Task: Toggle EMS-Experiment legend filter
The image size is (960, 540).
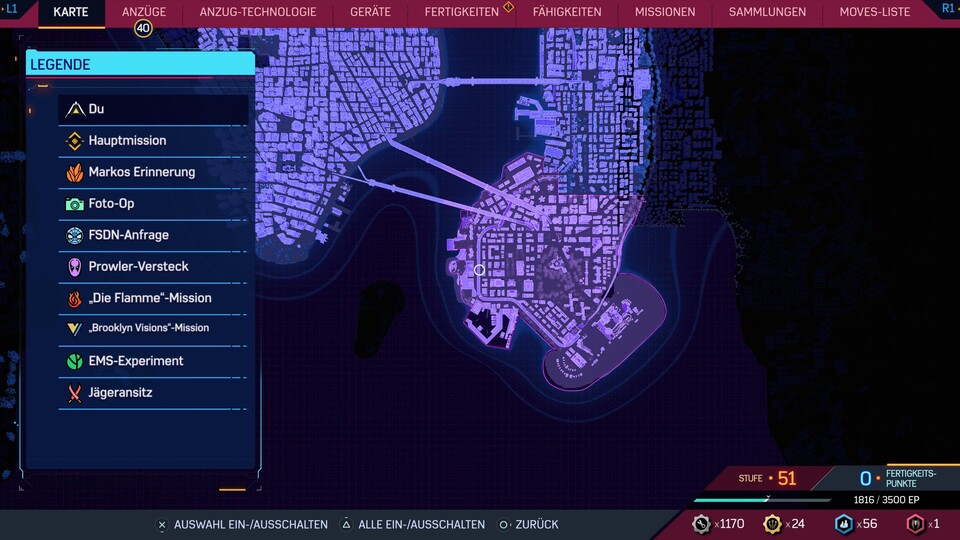Action: click(153, 361)
